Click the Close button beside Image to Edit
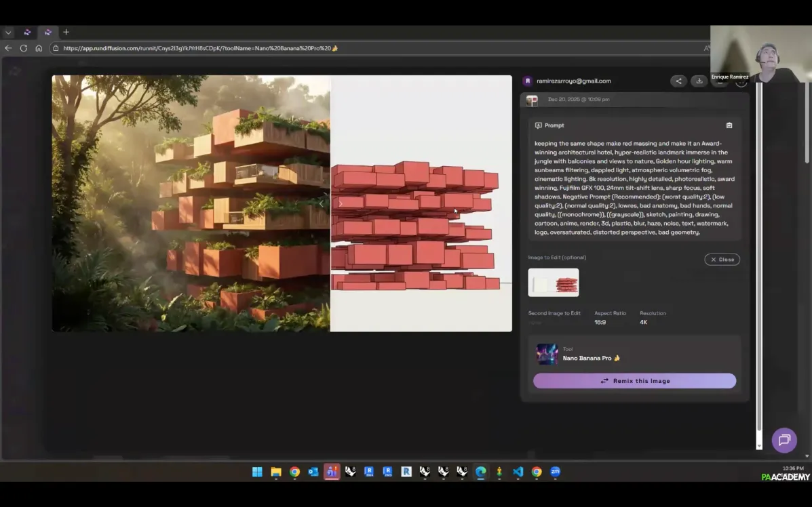 pyautogui.click(x=722, y=260)
